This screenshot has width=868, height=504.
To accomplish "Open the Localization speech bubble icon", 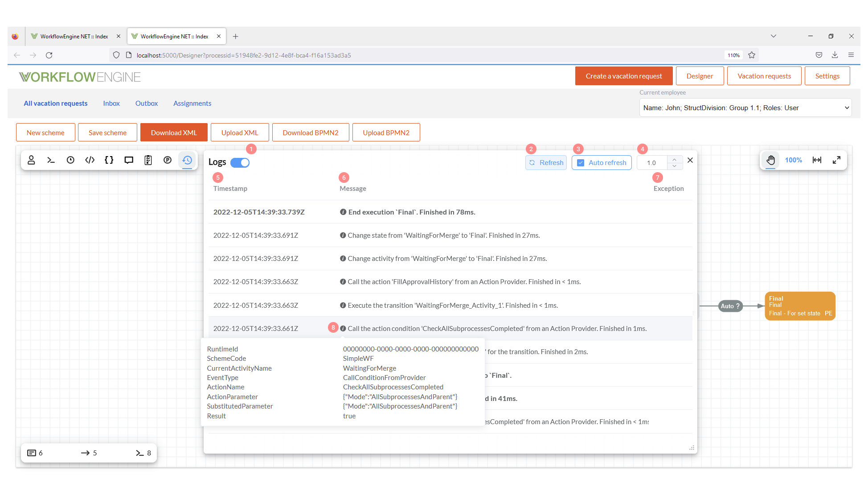I will 129,160.
